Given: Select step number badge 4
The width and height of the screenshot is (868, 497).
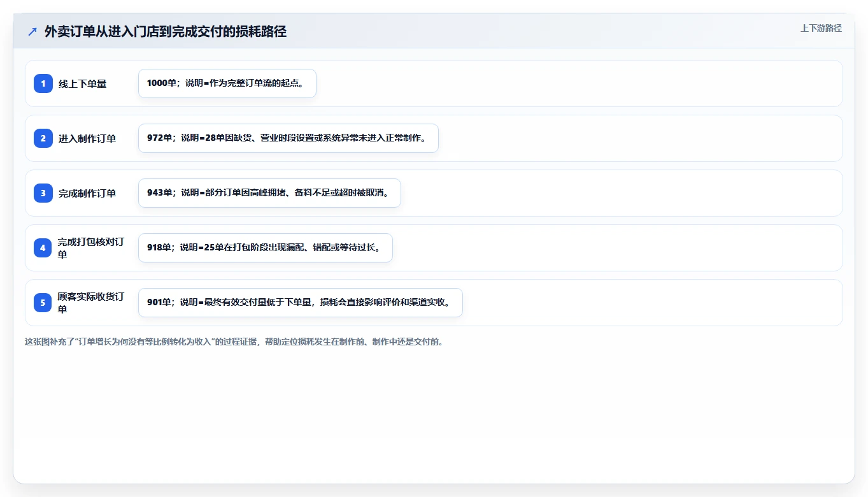Looking at the screenshot, I should pos(43,248).
